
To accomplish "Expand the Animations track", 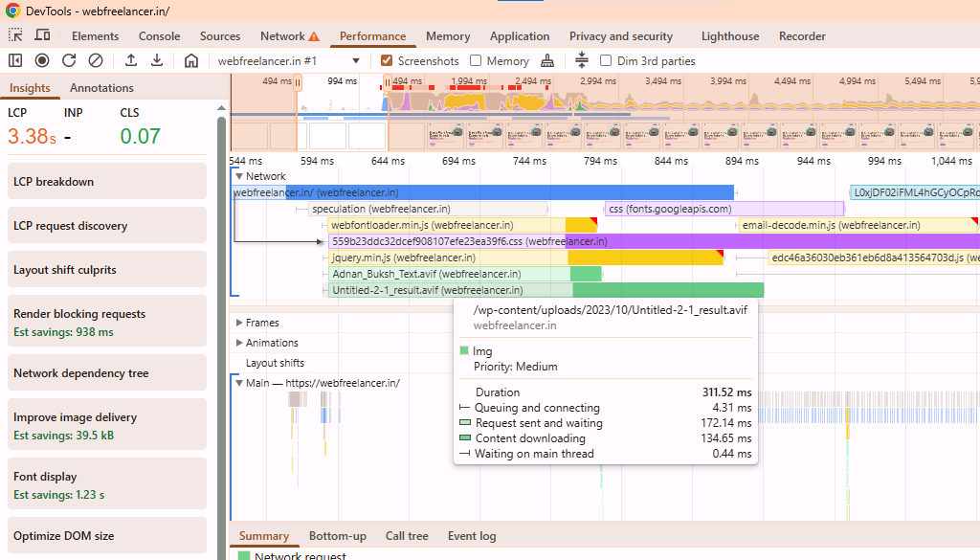I will click(x=239, y=343).
